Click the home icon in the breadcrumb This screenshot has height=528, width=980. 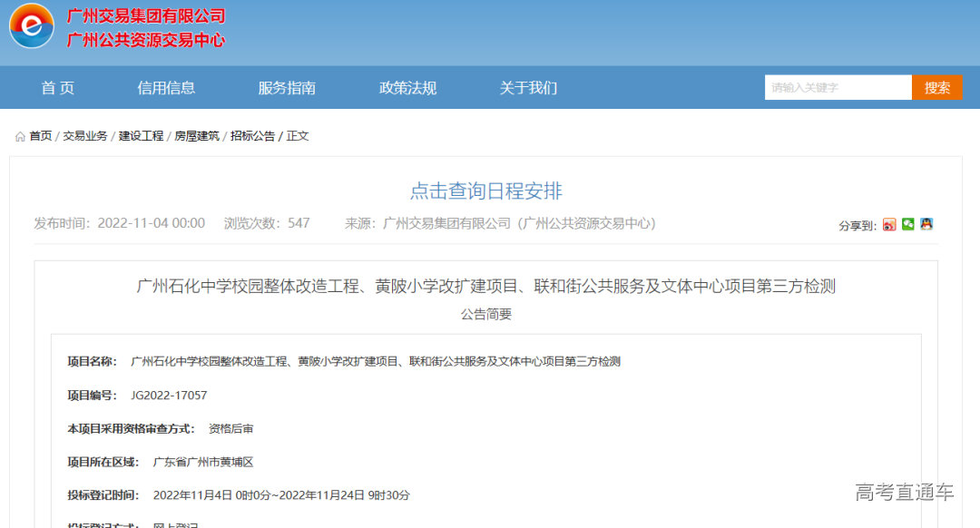pyautogui.click(x=20, y=134)
